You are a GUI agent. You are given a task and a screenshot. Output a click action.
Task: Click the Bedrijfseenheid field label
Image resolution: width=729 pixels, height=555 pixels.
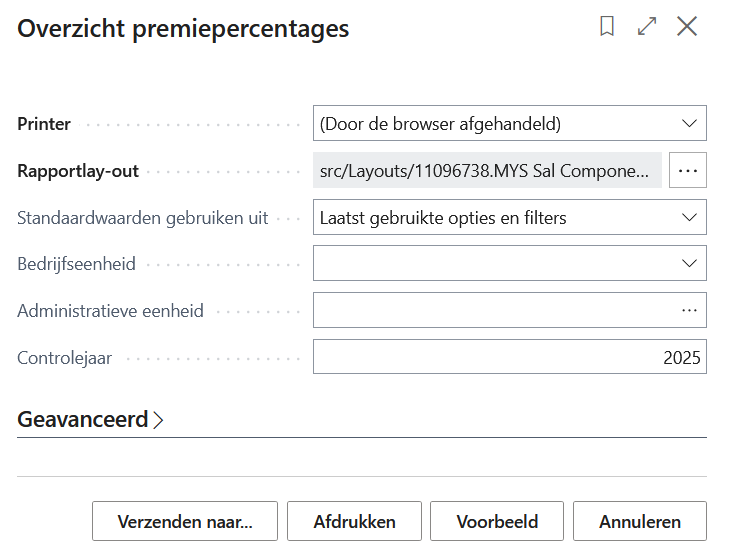click(76, 265)
